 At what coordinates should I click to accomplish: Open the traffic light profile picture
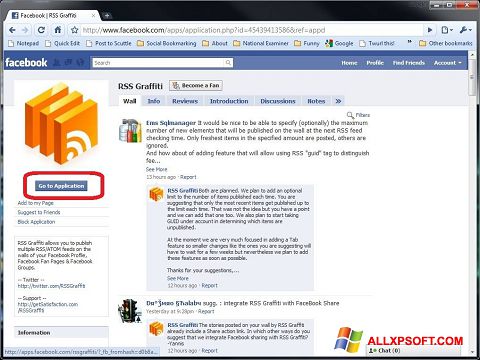(x=130, y=311)
